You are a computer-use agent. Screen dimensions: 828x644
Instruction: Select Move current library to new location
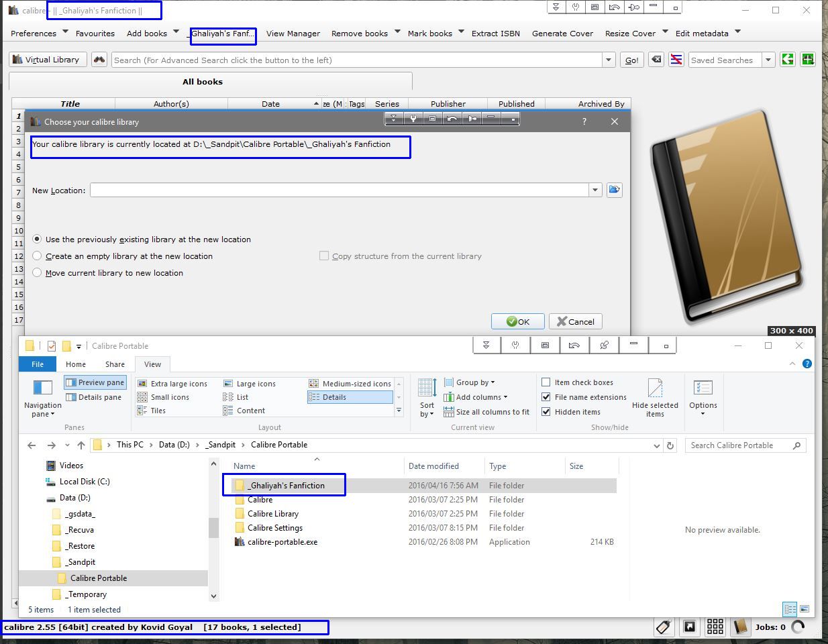coord(108,273)
